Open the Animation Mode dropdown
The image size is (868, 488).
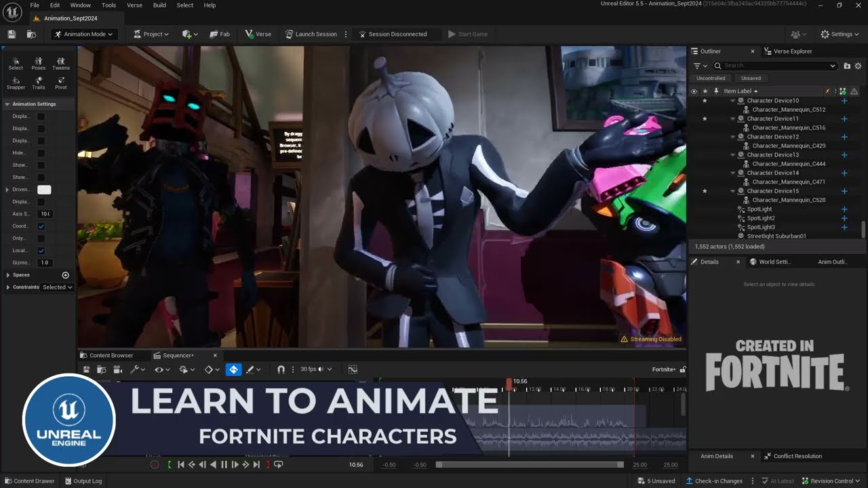click(x=85, y=34)
